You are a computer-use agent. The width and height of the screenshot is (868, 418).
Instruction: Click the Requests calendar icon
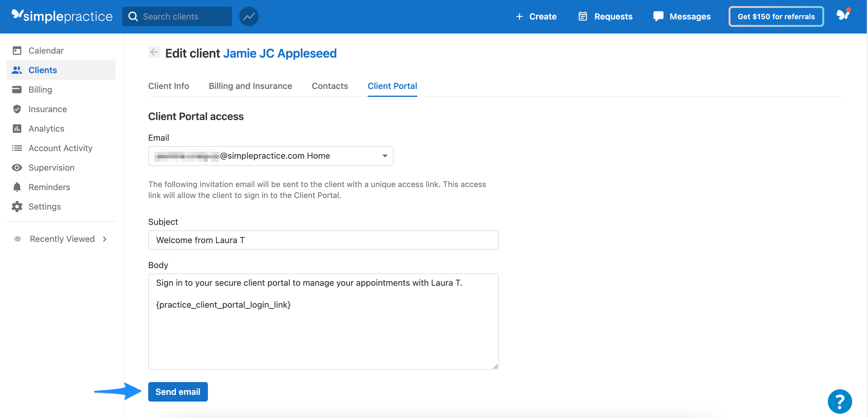click(x=583, y=16)
